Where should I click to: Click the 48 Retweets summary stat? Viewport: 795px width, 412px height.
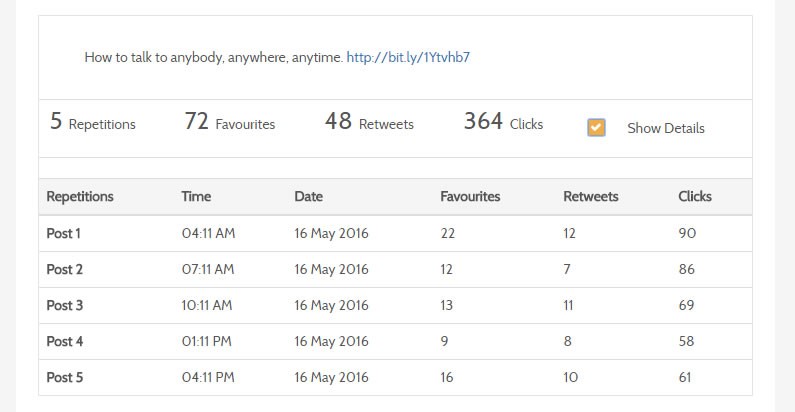pyautogui.click(x=369, y=122)
